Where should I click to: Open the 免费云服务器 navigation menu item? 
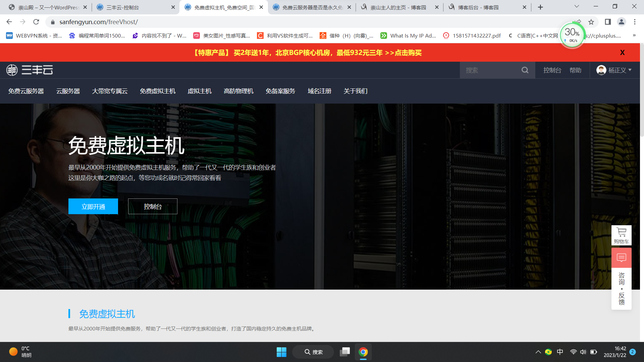pyautogui.click(x=26, y=91)
